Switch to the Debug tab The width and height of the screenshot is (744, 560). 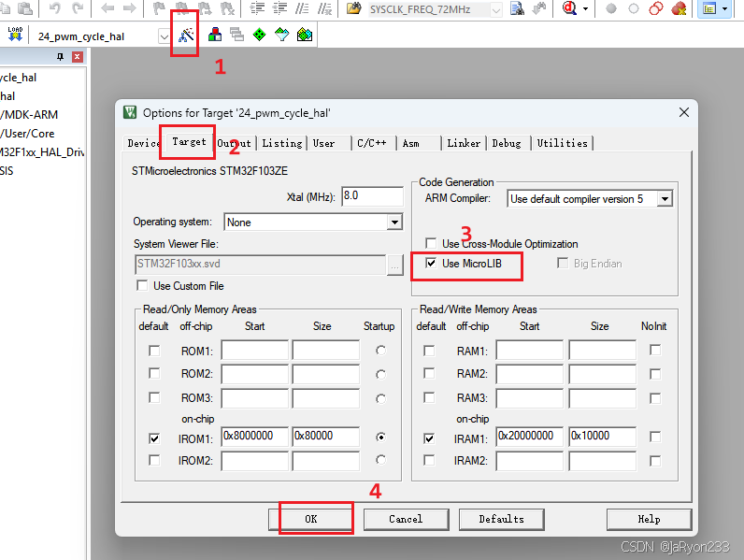(x=507, y=143)
